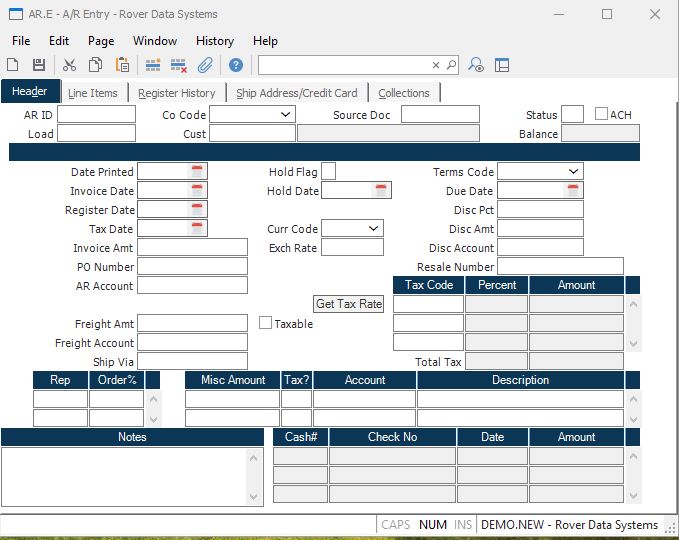679x540 pixels.
Task: Click the Cut scissors icon
Action: [69, 65]
